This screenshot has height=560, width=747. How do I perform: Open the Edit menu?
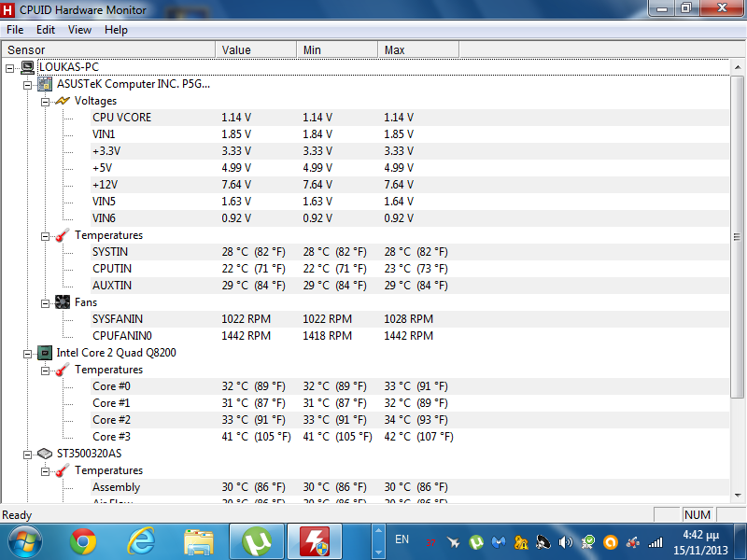[46, 30]
